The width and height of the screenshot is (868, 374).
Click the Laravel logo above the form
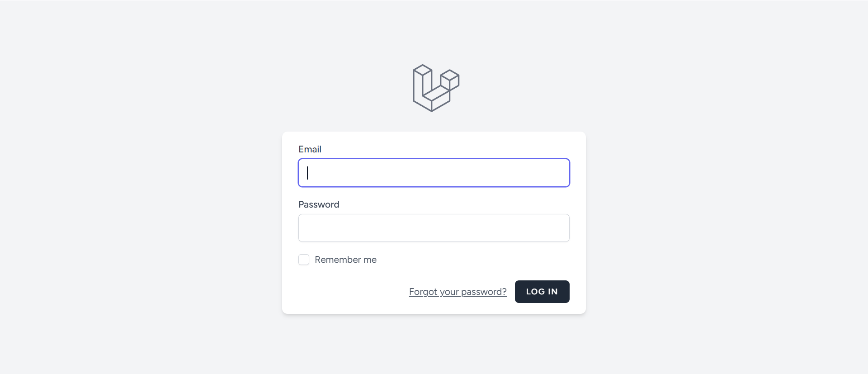pyautogui.click(x=435, y=88)
